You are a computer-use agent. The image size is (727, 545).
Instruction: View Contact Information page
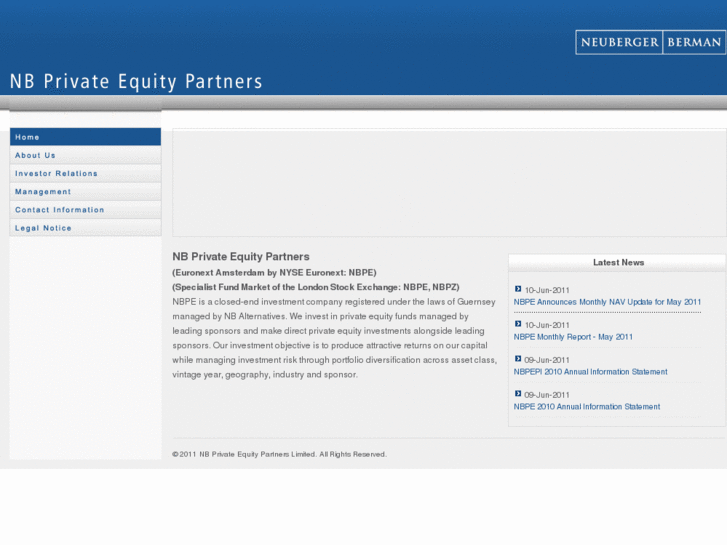85,210
